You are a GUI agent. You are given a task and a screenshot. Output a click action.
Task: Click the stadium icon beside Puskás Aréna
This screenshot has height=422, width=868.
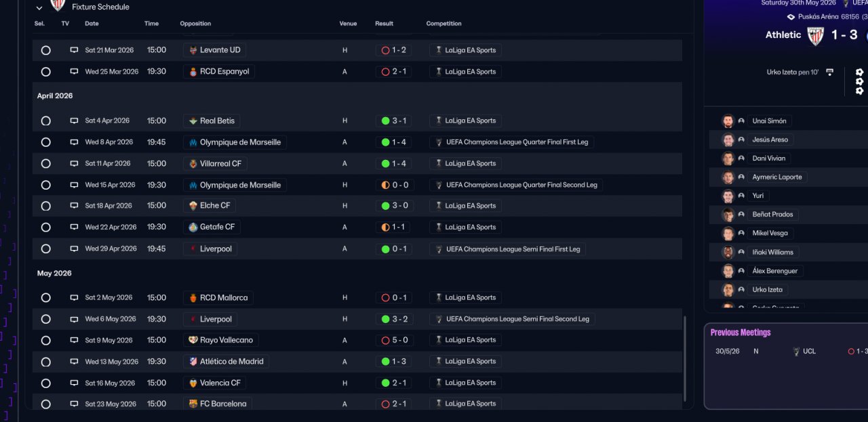coord(791,17)
